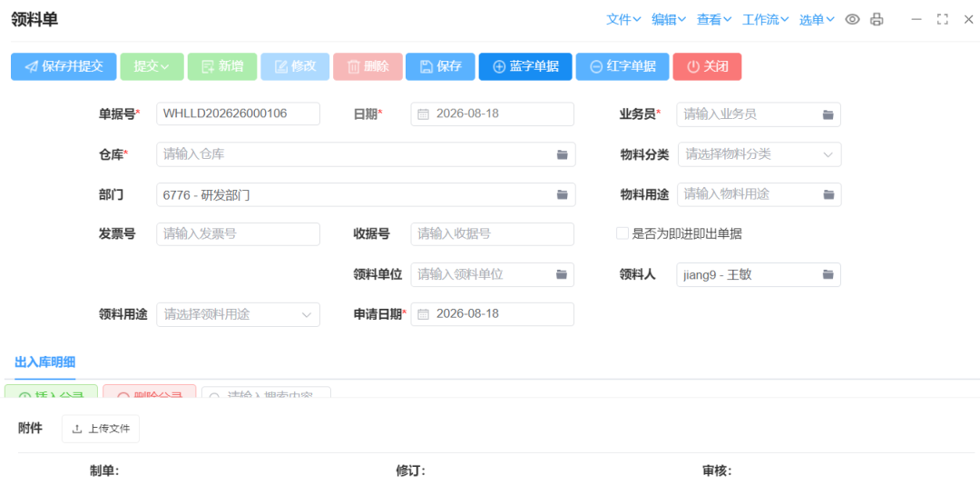Expand 领料用途 dropdown
980x485 pixels.
(307, 315)
